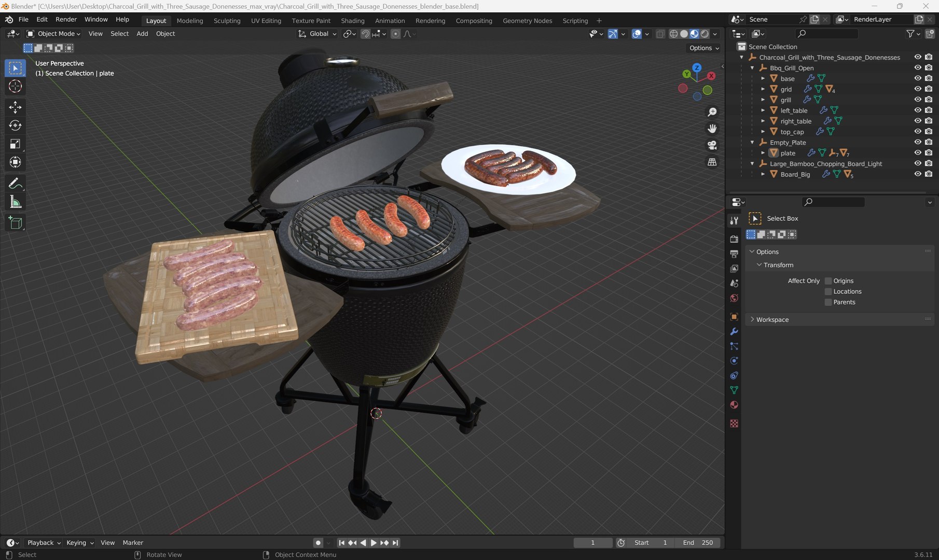
Task: Activate the Scale tool
Action: (x=15, y=144)
